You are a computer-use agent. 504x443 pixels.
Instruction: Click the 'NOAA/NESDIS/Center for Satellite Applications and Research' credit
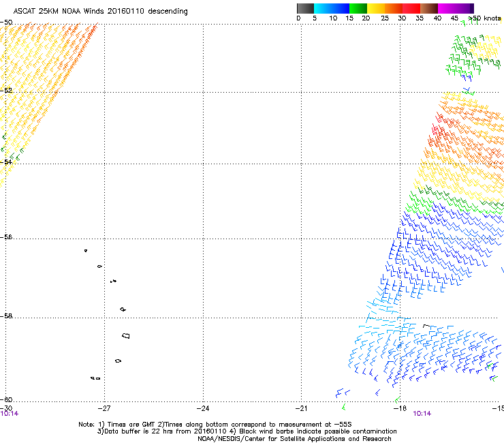tap(294, 439)
